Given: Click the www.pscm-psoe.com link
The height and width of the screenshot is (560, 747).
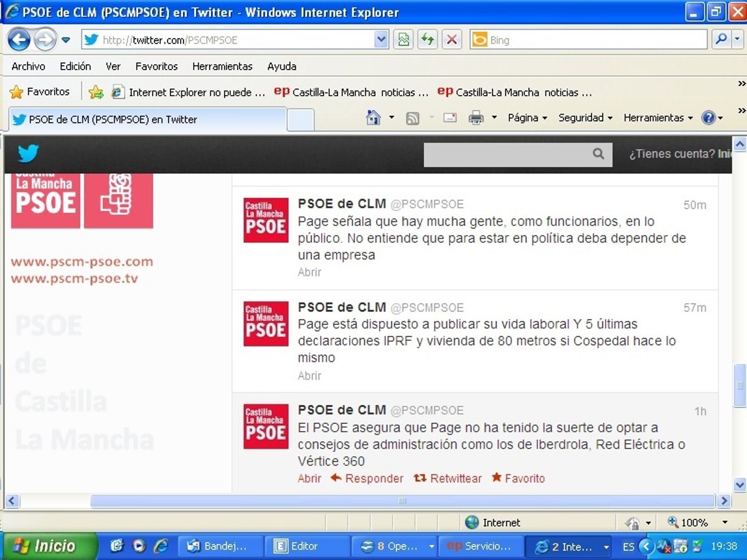Looking at the screenshot, I should point(82,261).
